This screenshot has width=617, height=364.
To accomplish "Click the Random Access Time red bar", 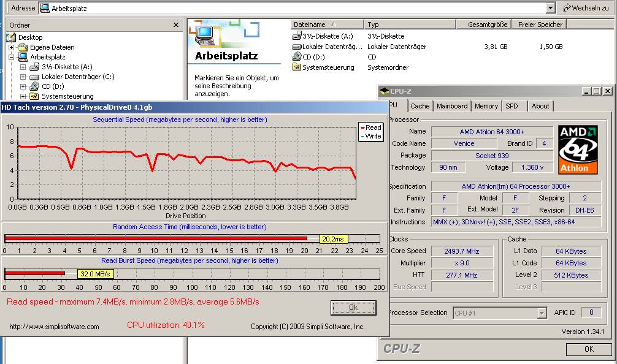I will click(156, 238).
